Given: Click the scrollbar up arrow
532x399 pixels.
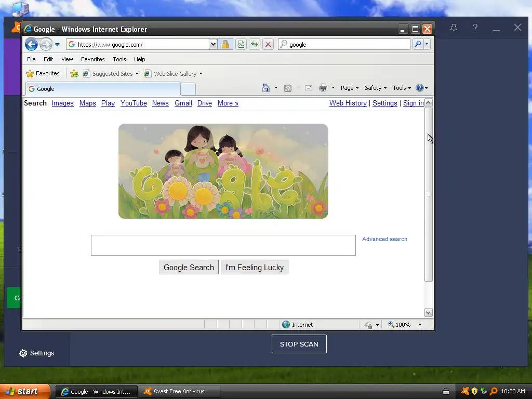Looking at the screenshot, I should tap(429, 103).
